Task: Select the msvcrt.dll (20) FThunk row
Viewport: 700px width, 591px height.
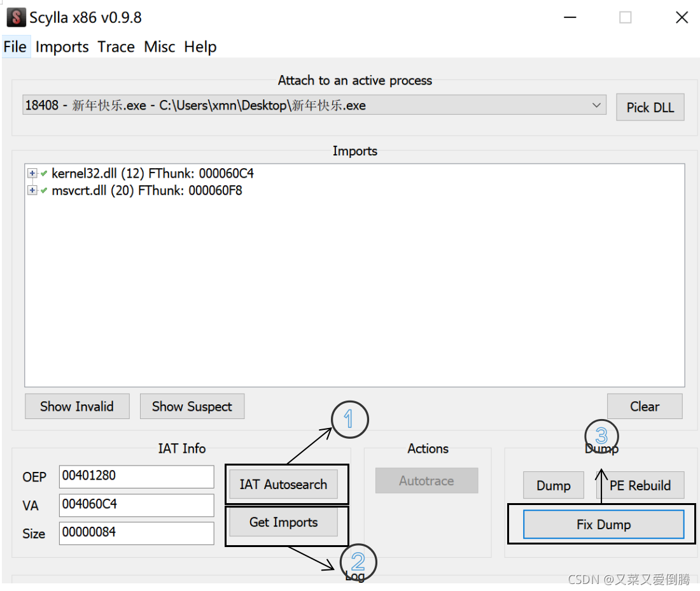Action: coord(147,191)
